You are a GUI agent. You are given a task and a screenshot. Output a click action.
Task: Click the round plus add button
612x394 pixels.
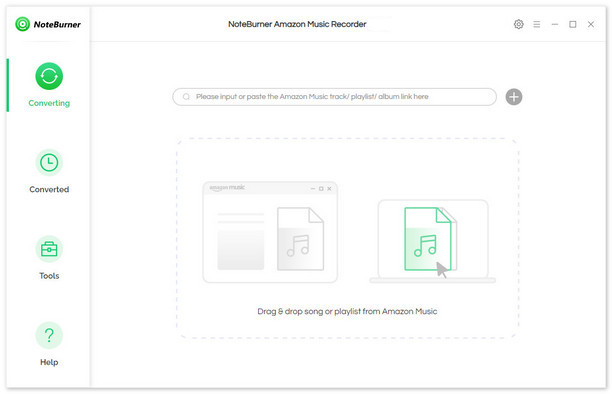point(514,97)
